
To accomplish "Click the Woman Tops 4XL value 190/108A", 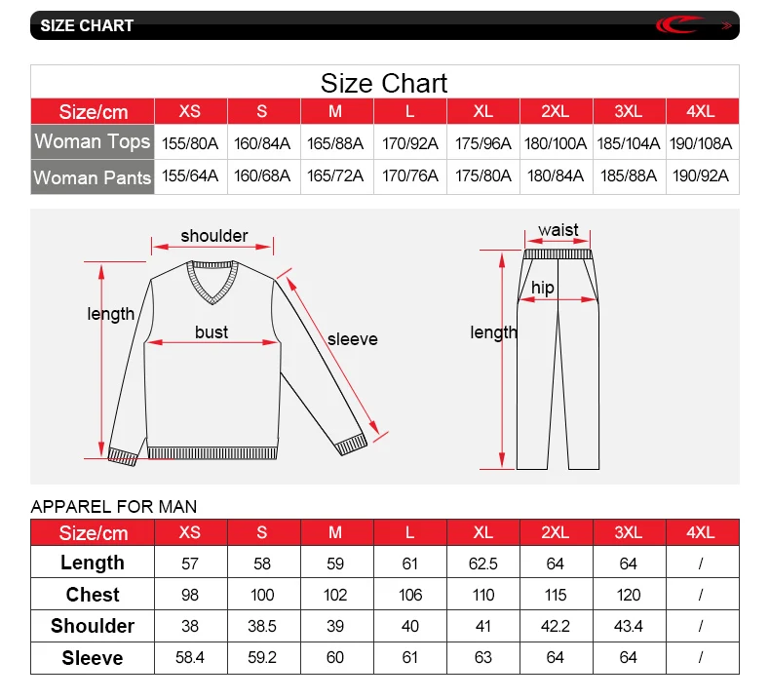I will [x=701, y=143].
